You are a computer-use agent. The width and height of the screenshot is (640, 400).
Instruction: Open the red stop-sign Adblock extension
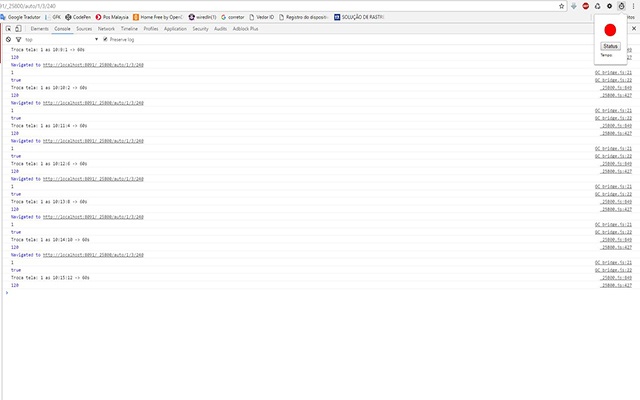(586, 6)
